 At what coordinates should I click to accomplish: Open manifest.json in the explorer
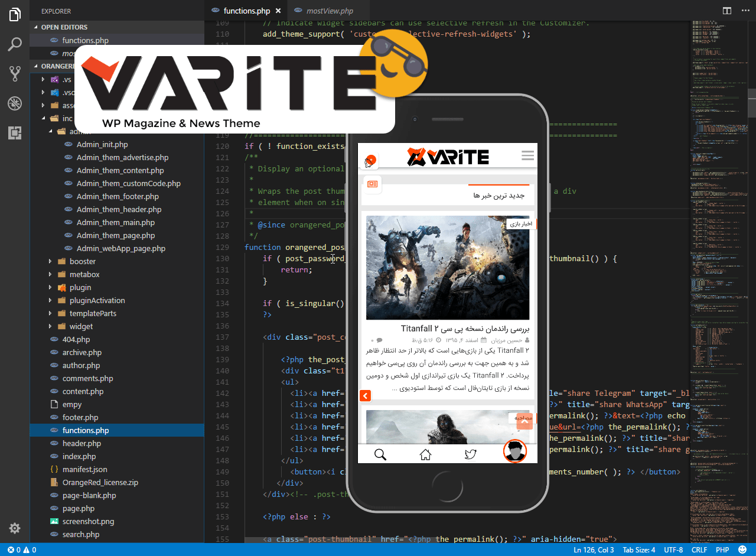(117, 469)
